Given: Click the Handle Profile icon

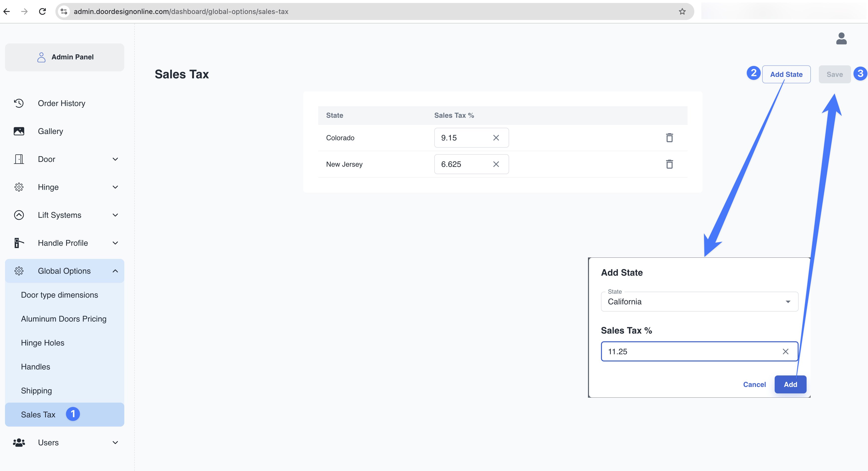Looking at the screenshot, I should pos(19,243).
